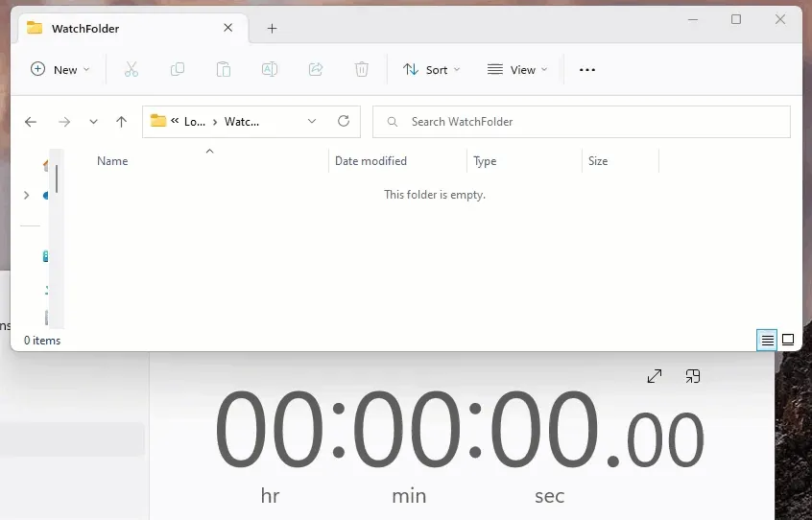Viewport: 812px width, 520px height.
Task: Expand the View options dropdown
Action: point(517,69)
